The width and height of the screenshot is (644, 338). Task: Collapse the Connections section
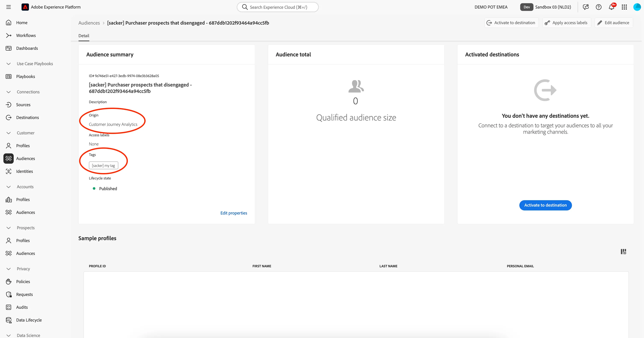point(9,92)
